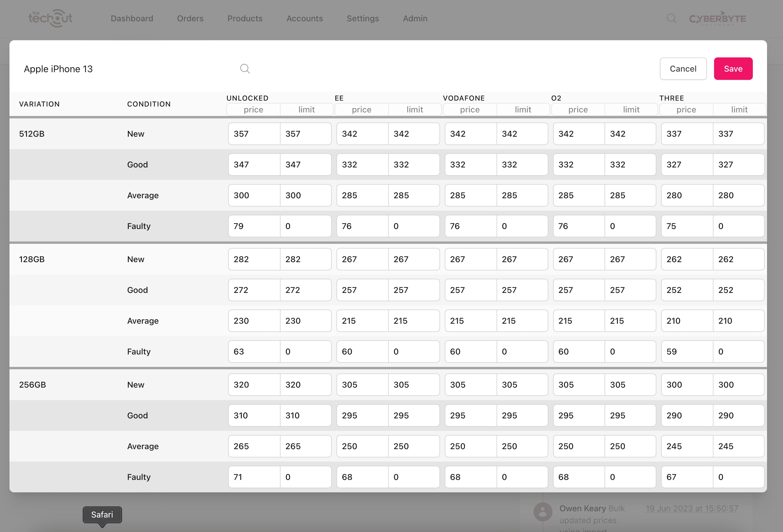The height and width of the screenshot is (532, 783).
Task: Click the search magnifier in the modal
Action: coord(245,69)
